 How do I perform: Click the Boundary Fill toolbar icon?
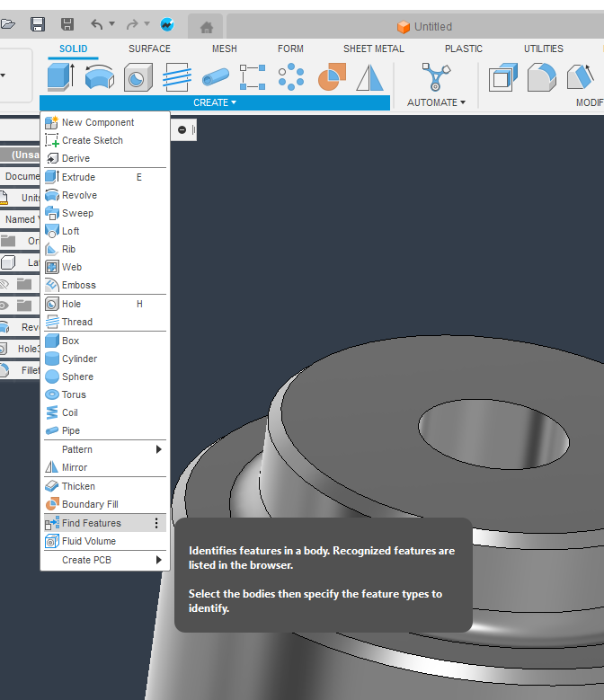[x=332, y=76]
